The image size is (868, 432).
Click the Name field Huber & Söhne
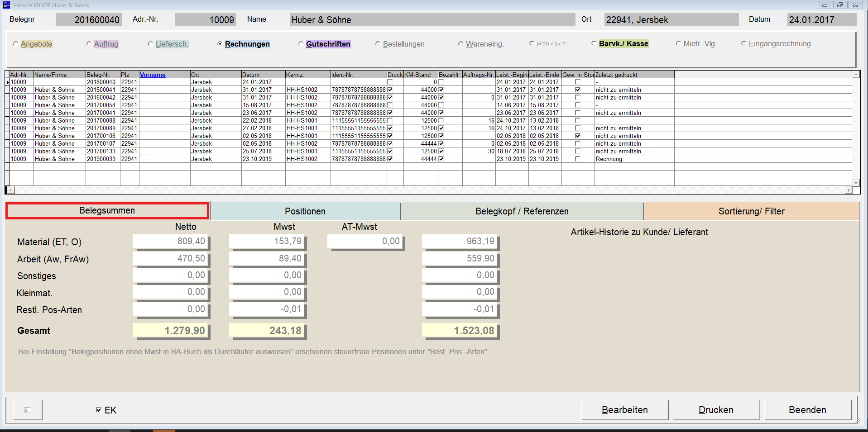[x=432, y=19]
